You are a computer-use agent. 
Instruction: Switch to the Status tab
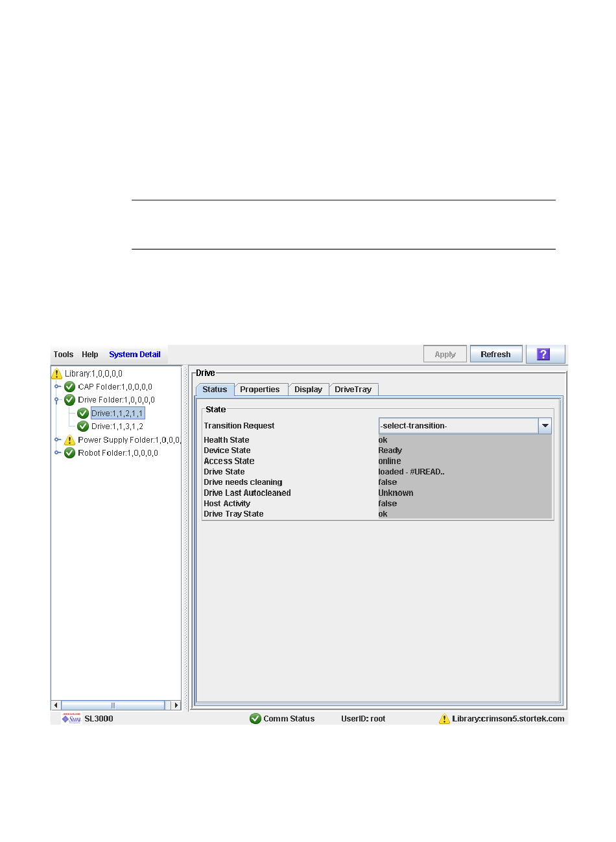tap(215, 390)
